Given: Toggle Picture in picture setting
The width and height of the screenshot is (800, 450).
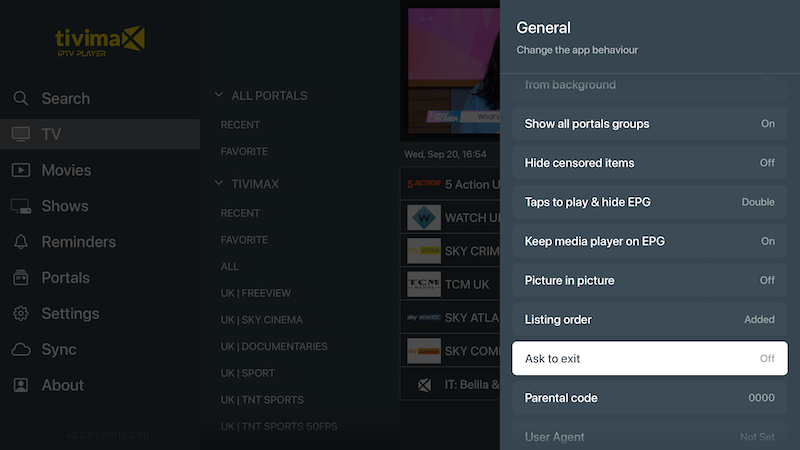Looking at the screenshot, I should pyautogui.click(x=649, y=280).
